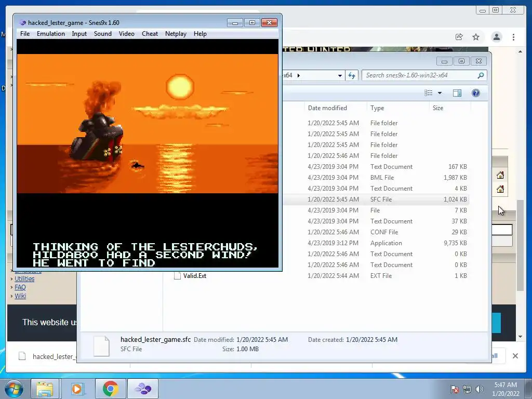
Task: Click the lower house icon on webpage
Action: pos(500,189)
